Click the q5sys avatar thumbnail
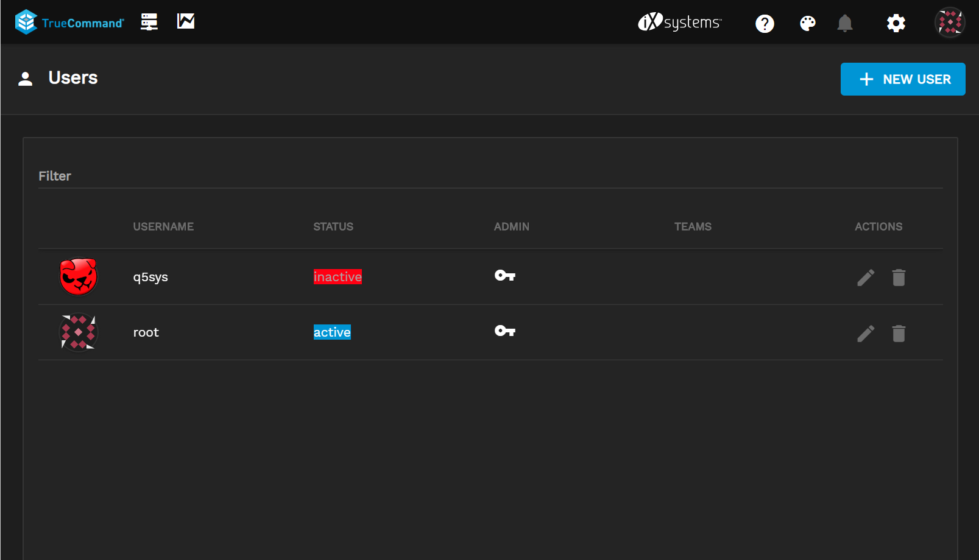This screenshot has height=560, width=979. click(78, 276)
